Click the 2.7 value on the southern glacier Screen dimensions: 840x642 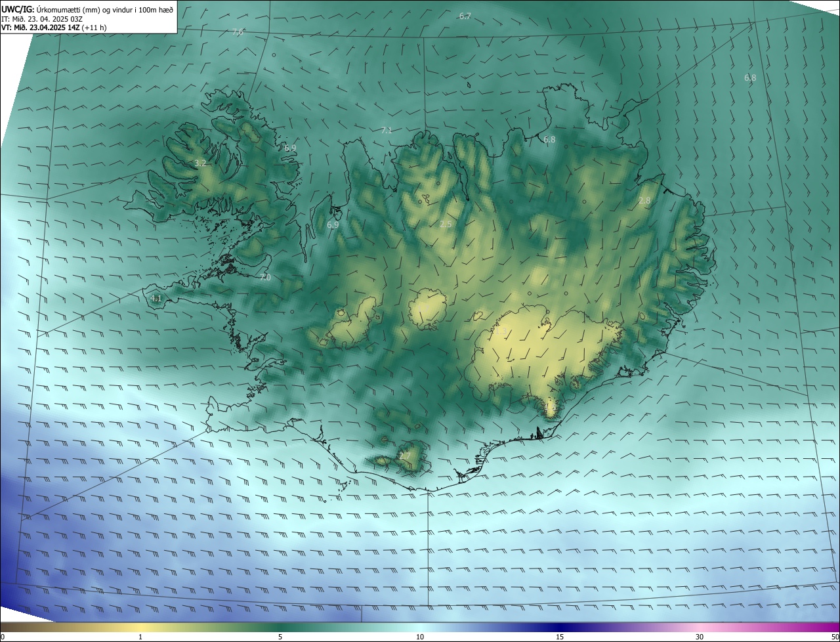[x=404, y=456]
